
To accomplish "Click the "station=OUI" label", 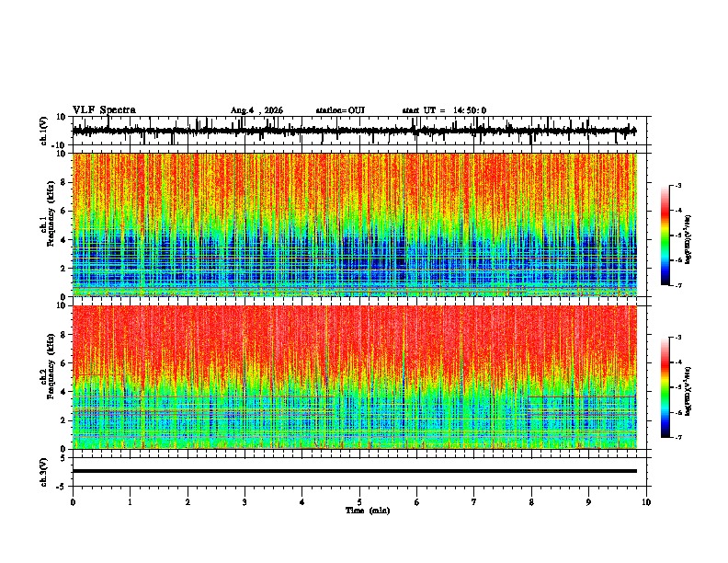I will (340, 110).
